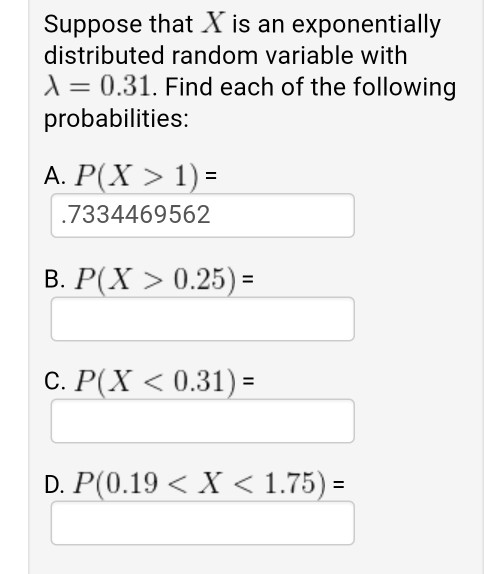Screen dimensions: 490x574
Task: Click the P(0.19 < X < 1.75) expression
Action: pos(199,484)
